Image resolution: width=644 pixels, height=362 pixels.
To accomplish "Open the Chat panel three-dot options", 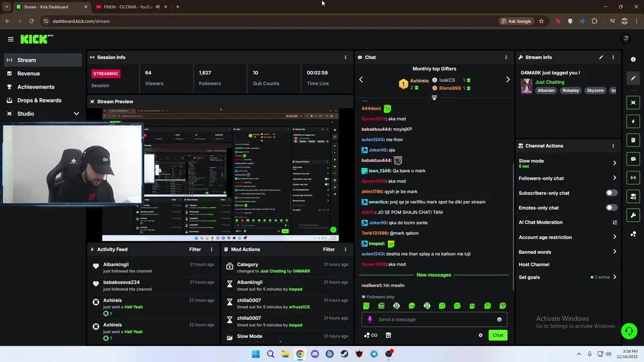I will click(506, 57).
